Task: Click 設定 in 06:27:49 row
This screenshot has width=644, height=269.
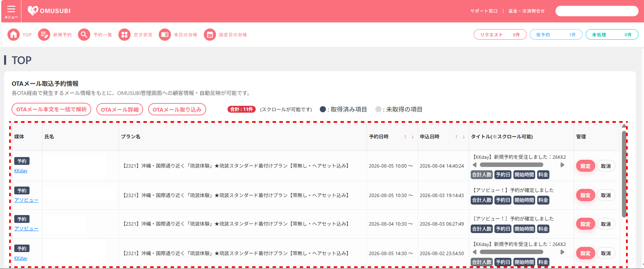Action: 585,224
